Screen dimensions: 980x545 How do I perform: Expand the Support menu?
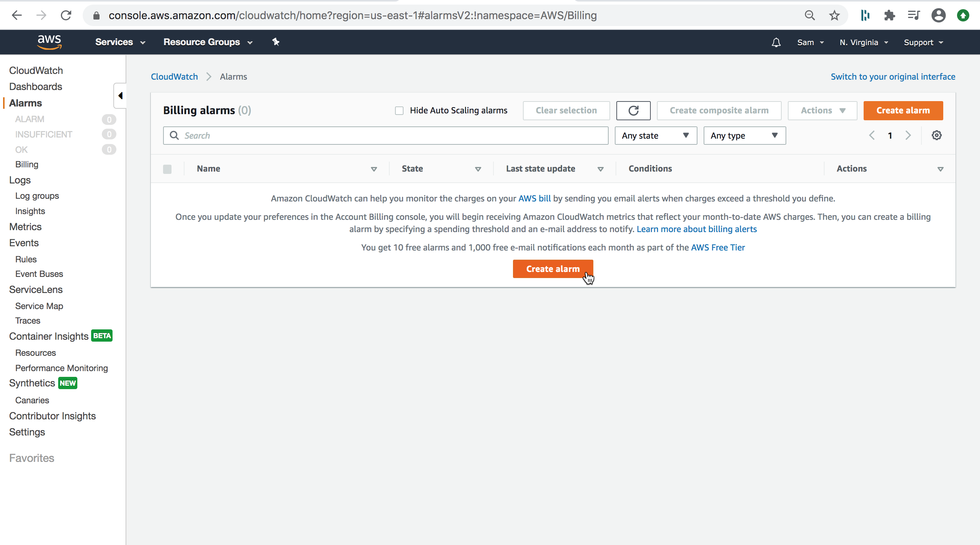(x=923, y=43)
